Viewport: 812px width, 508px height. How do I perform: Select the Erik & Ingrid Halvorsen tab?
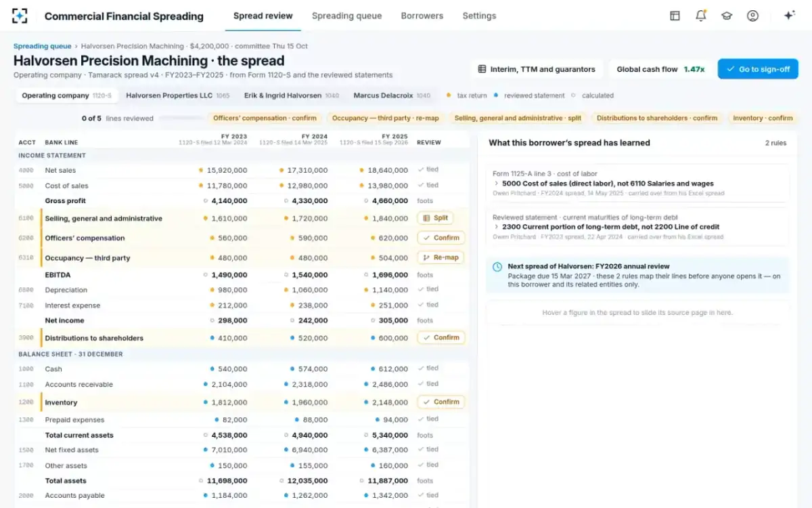pyautogui.click(x=292, y=96)
